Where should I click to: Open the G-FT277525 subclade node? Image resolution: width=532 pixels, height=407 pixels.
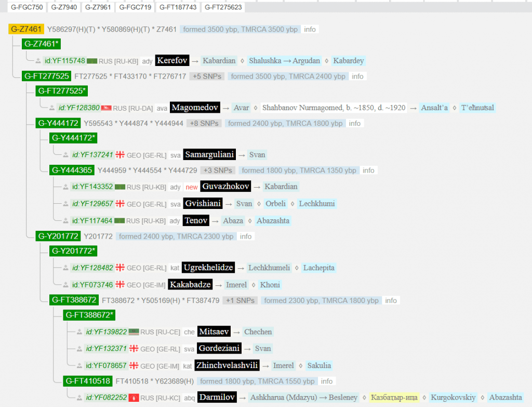tap(46, 76)
